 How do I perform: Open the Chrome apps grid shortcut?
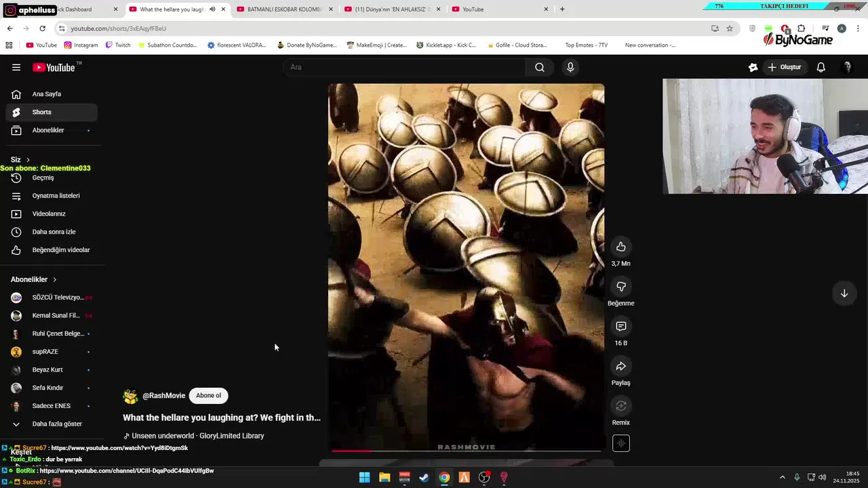point(9,45)
